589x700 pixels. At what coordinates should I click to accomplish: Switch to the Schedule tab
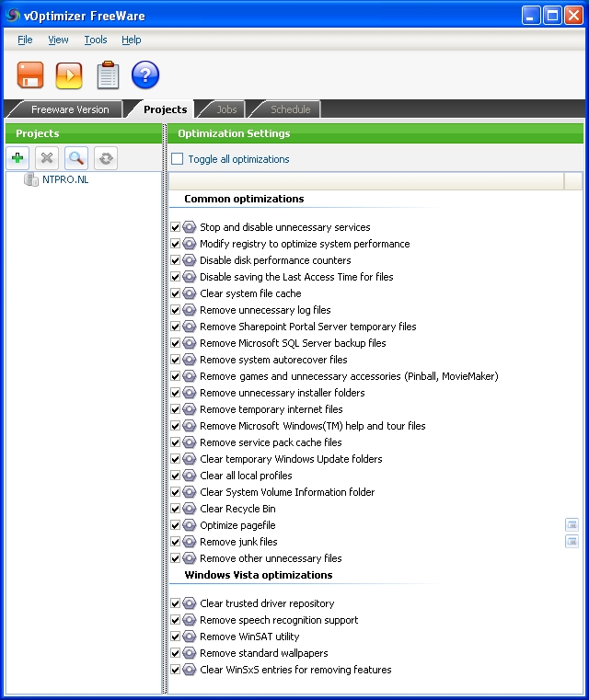click(290, 109)
